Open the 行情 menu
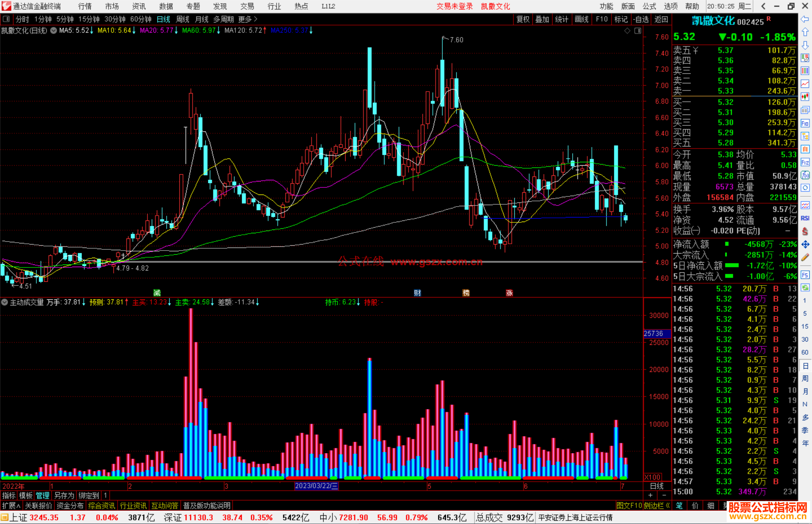812x524 pixels. [x=85, y=6]
